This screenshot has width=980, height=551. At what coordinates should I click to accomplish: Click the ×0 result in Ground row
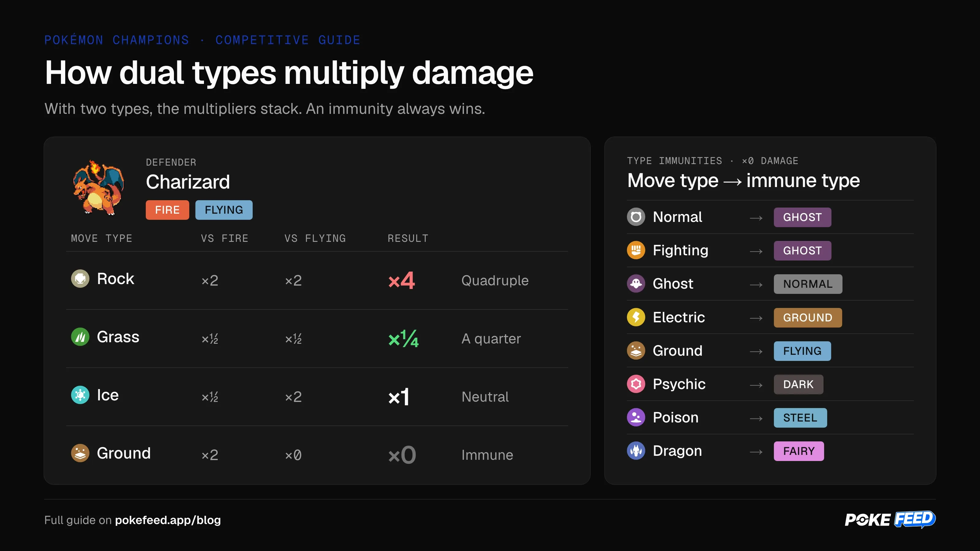(402, 455)
